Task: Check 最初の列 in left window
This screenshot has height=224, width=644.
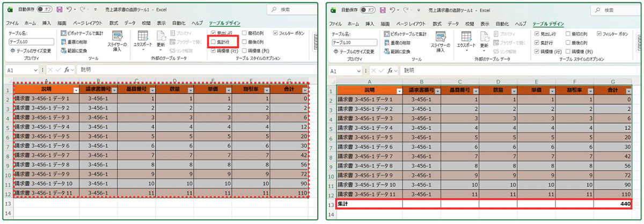Action: (x=245, y=33)
